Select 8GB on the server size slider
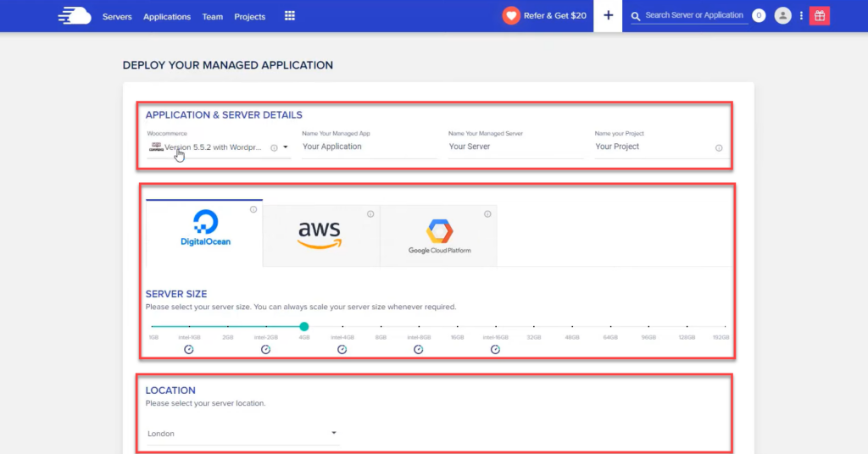 click(381, 337)
